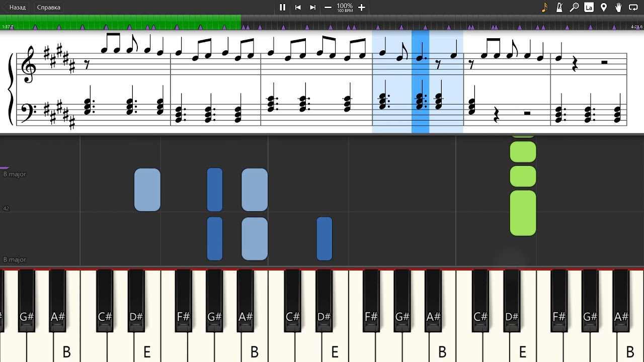Image resolution: width=644 pixels, height=362 pixels.
Task: Play the first G# black key on the left
Action: click(x=26, y=300)
